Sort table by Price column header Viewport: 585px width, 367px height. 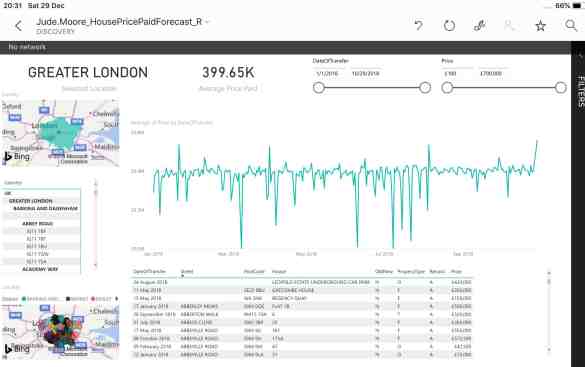[456, 272]
